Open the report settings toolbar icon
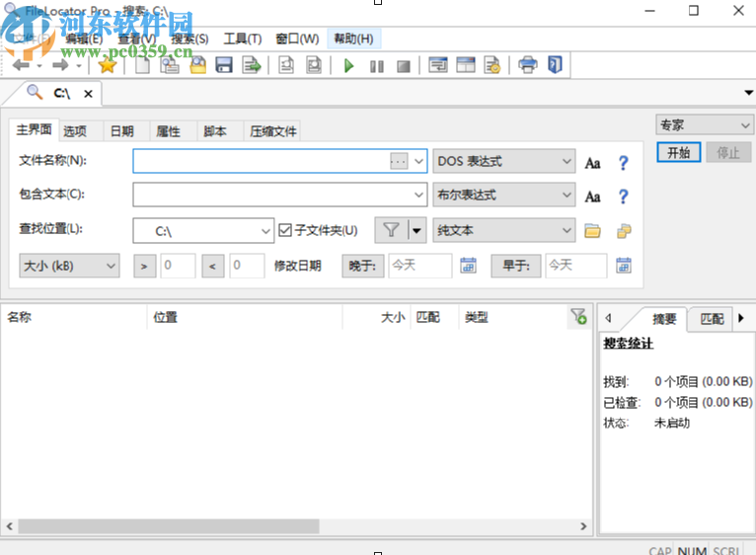Viewport: 756px width, 555px height. [x=492, y=64]
